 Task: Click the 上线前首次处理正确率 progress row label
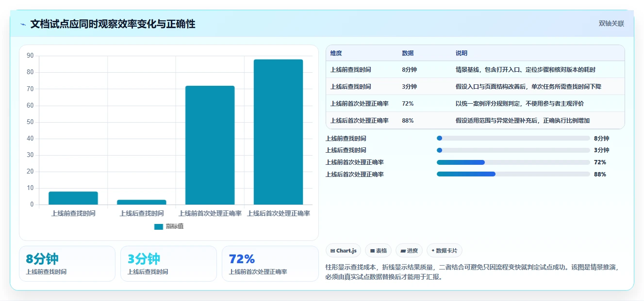pos(354,162)
